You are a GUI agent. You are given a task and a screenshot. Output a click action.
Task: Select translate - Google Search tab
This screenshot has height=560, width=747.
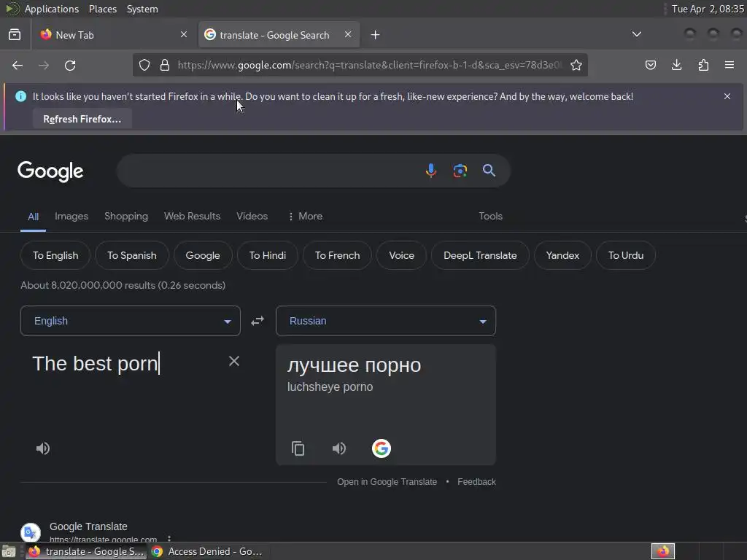[279, 35]
